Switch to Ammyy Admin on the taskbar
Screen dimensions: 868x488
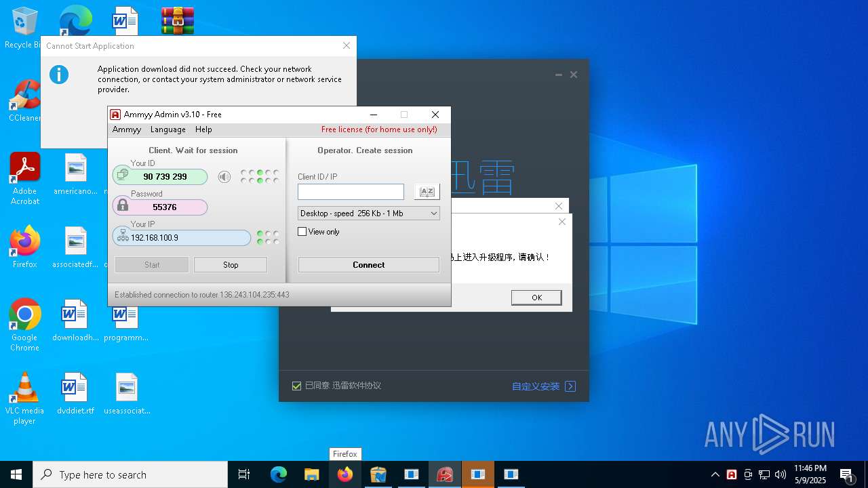pyautogui.click(x=445, y=474)
